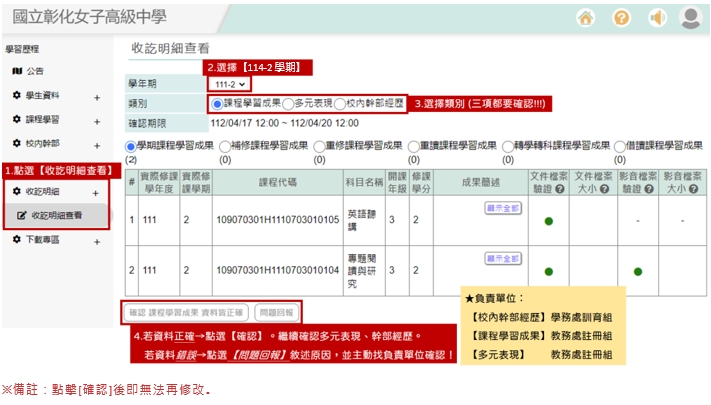Viewport: 711px width, 405px height.
Task: Expand 校內幹部 with its plus sign
Action: click(97, 146)
